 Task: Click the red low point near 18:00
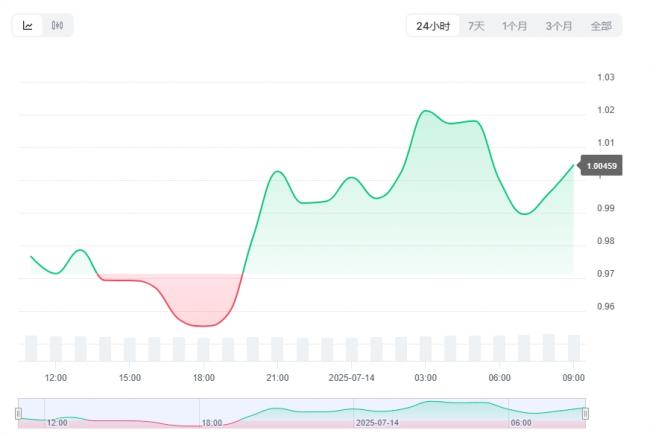(203, 326)
